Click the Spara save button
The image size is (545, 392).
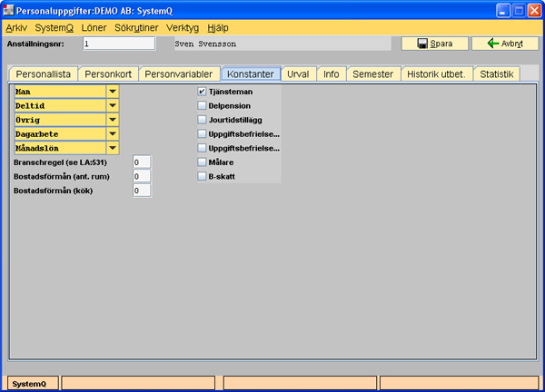[x=434, y=44]
